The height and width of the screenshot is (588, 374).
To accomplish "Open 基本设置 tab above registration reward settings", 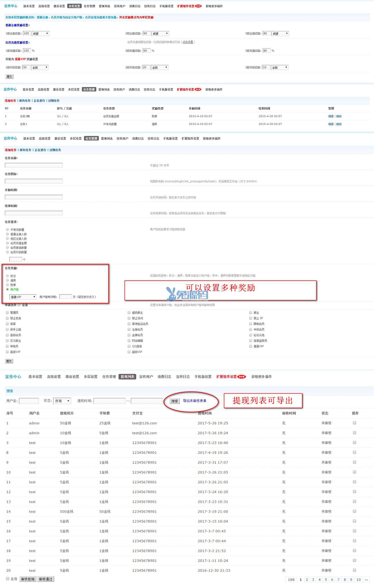I will (x=29, y=6).
